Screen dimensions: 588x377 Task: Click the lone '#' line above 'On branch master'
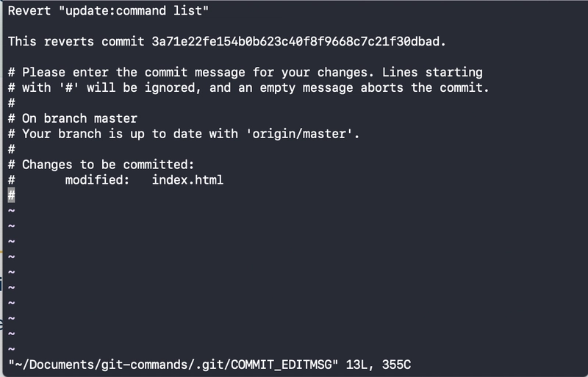click(12, 103)
